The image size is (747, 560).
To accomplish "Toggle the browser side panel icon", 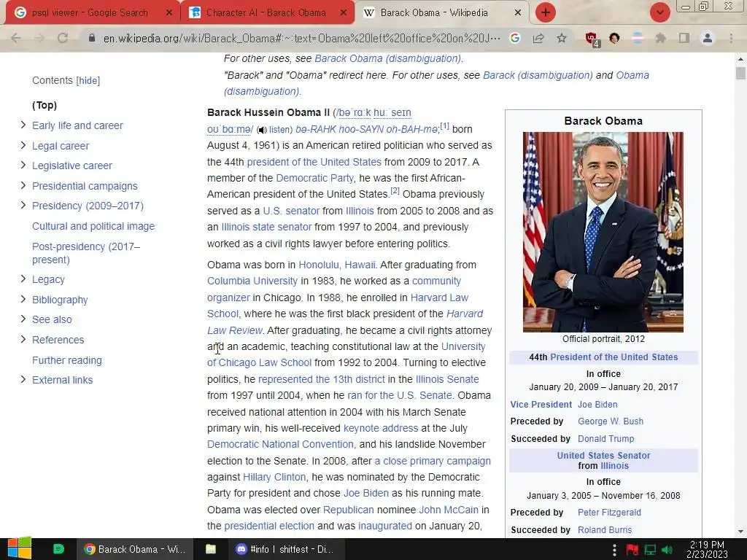I will point(684,38).
